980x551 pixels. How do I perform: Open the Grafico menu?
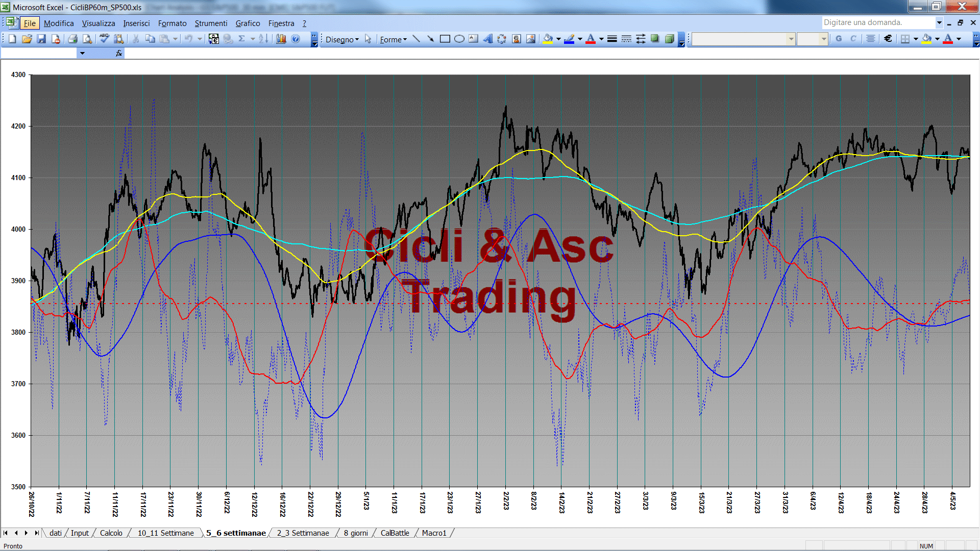248,23
